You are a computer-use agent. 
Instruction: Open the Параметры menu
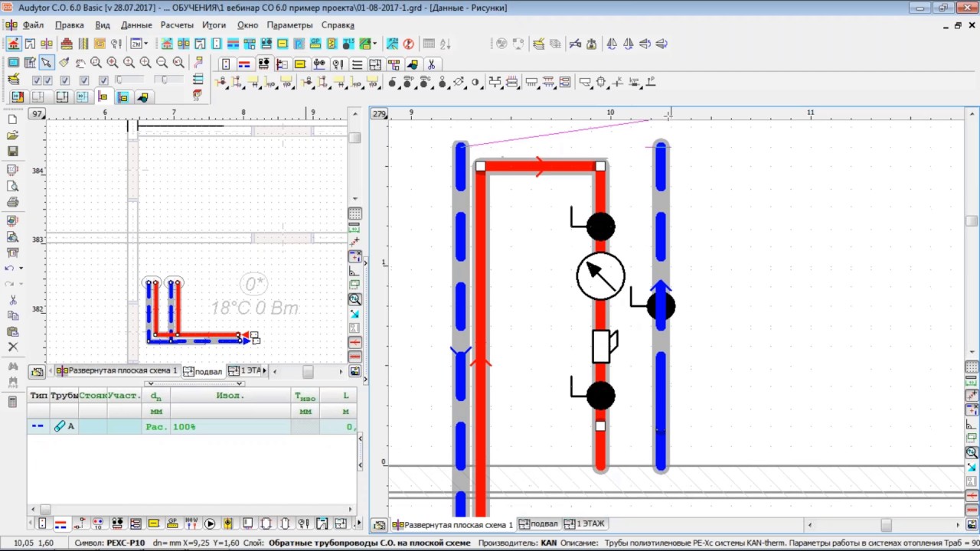pos(289,25)
